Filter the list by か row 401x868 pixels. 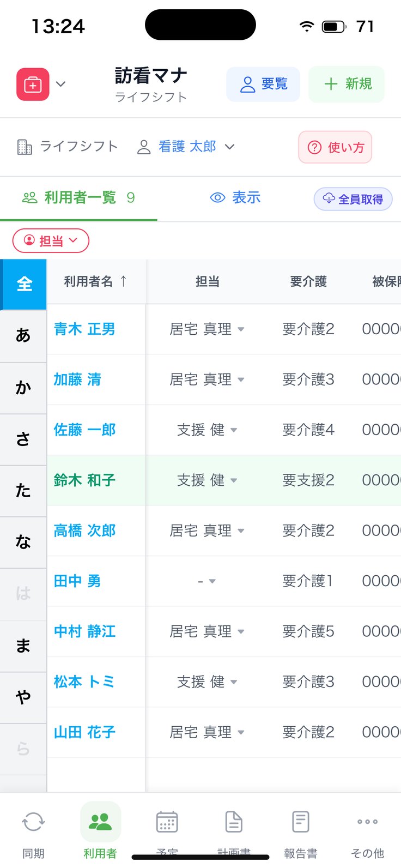coord(23,388)
